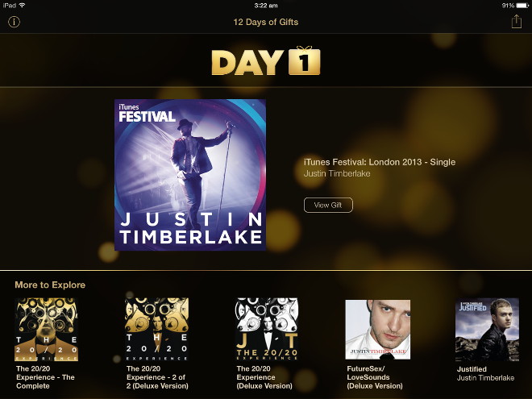Tap the More to Explore heading
Screen dimensions: 532x399
[x=50, y=285]
